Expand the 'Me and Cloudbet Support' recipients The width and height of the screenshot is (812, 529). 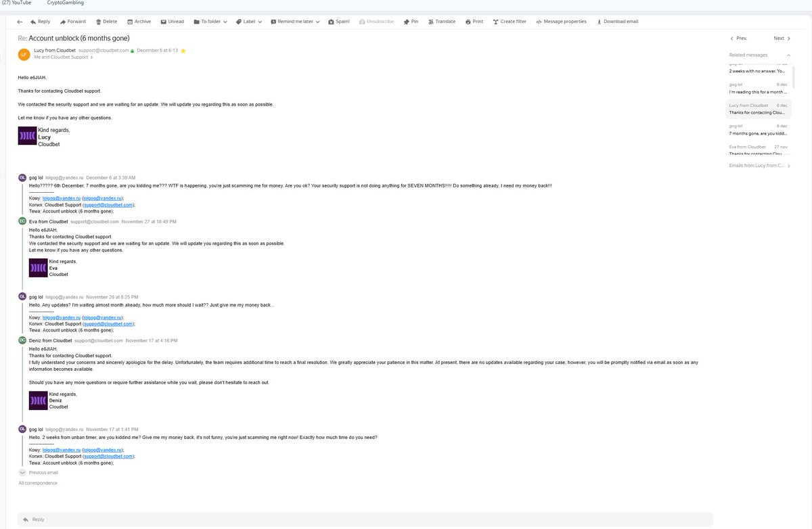click(x=64, y=57)
